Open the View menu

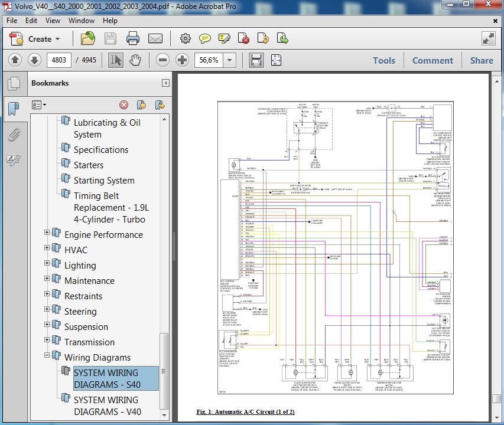[53, 21]
